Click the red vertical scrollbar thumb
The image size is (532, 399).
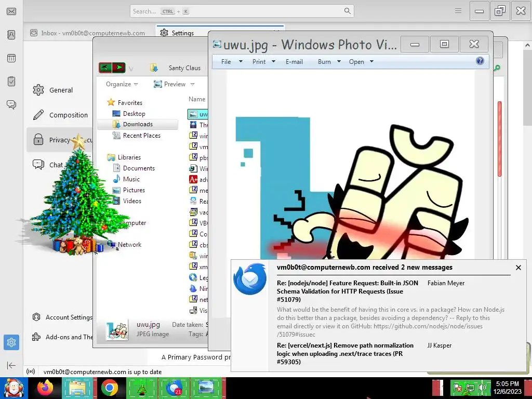coord(499,139)
